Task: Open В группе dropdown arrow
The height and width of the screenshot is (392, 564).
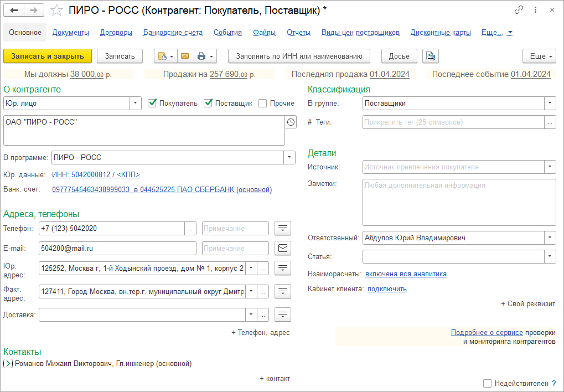Action: click(550, 104)
